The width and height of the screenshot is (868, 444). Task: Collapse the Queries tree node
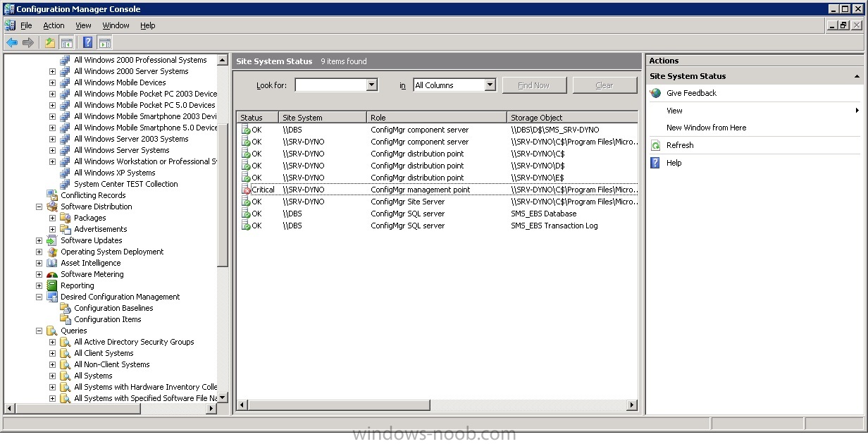coord(39,331)
